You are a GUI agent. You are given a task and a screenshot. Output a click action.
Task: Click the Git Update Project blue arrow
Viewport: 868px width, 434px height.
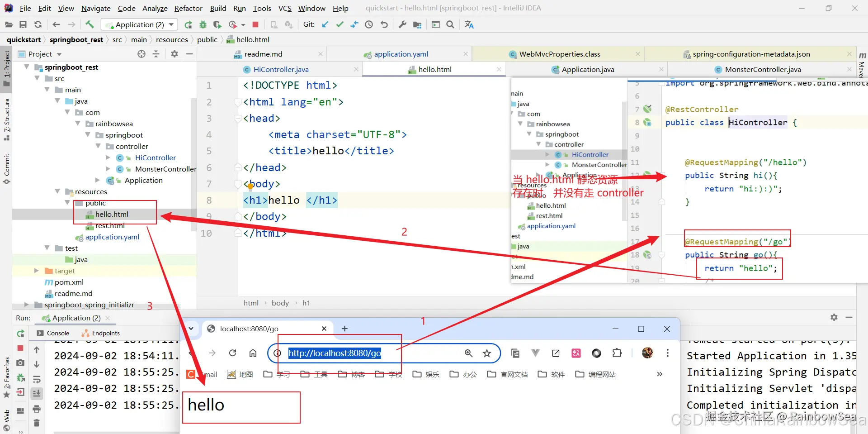325,24
